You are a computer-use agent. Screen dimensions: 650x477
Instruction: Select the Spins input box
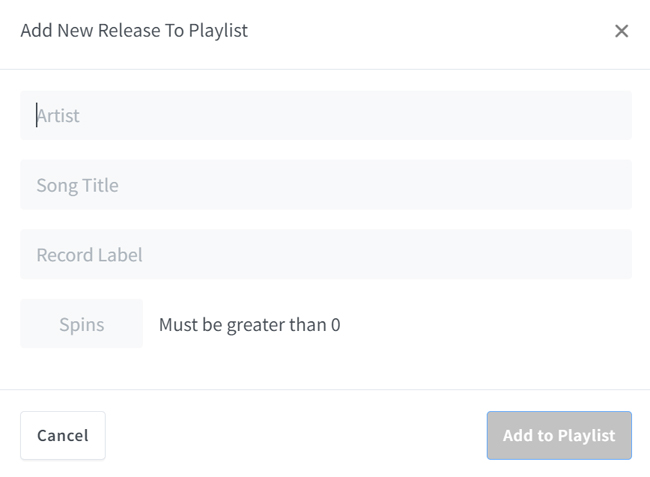[x=81, y=324]
